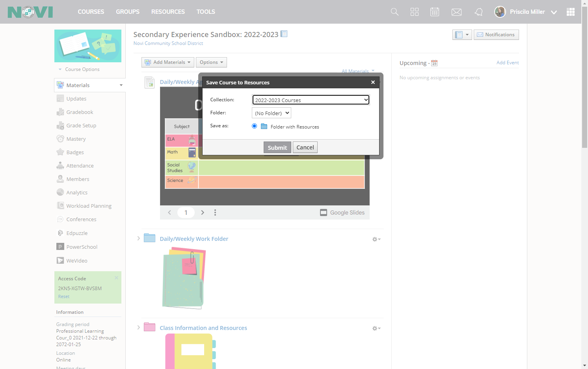Open gear menu for Class Information and Resources
Screen dimensions: 588x369
coord(376,328)
